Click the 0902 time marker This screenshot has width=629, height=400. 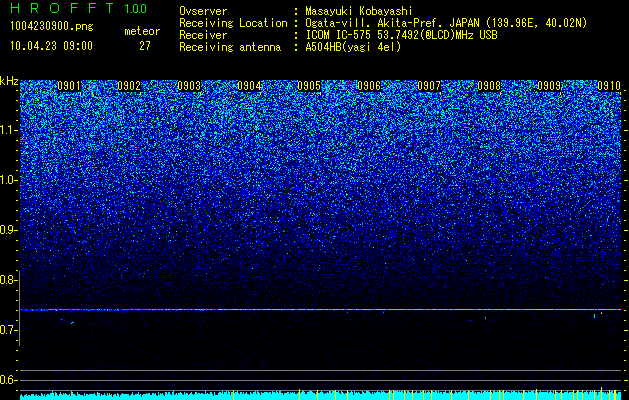click(x=129, y=86)
